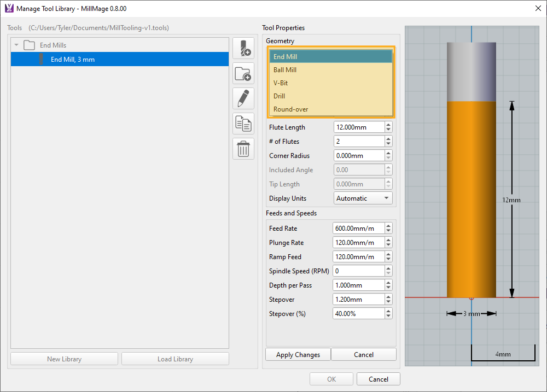
Task: Click the MillMage app icon in title bar
Action: pyautogui.click(x=9, y=9)
